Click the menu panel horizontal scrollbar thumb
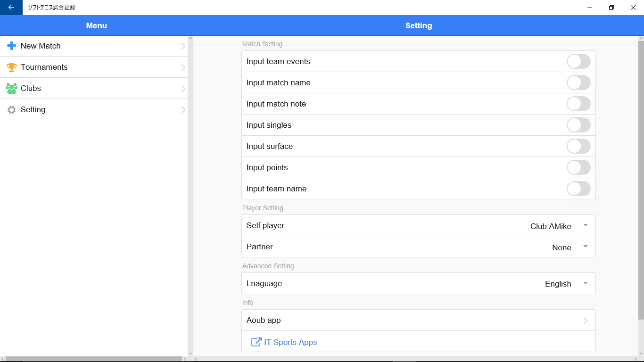This screenshot has width=644, height=362. tap(94, 359)
